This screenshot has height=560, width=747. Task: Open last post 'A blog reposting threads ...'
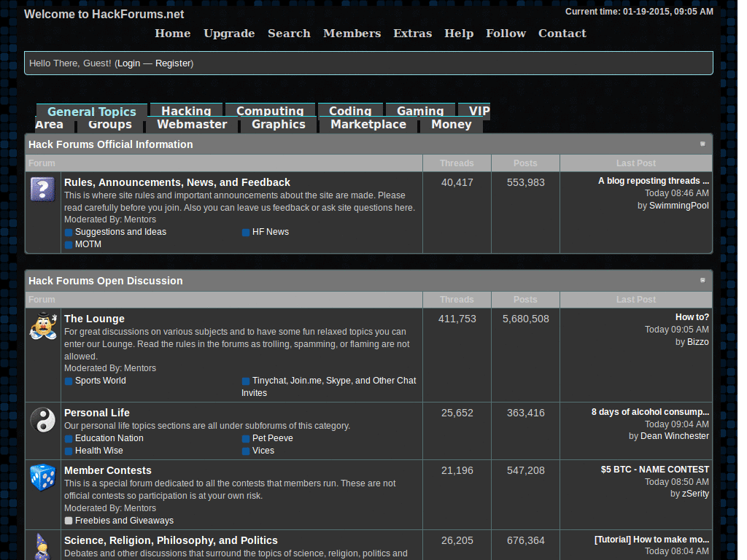(654, 181)
